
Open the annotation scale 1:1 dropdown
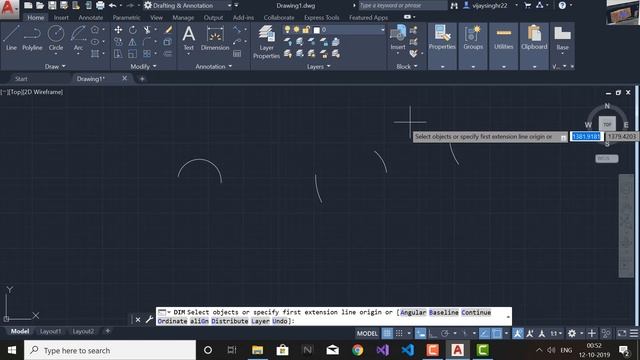pyautogui.click(x=556, y=333)
